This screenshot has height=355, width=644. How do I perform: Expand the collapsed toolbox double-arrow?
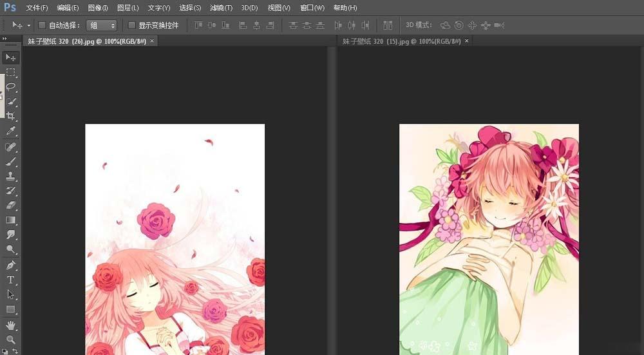tap(5, 39)
